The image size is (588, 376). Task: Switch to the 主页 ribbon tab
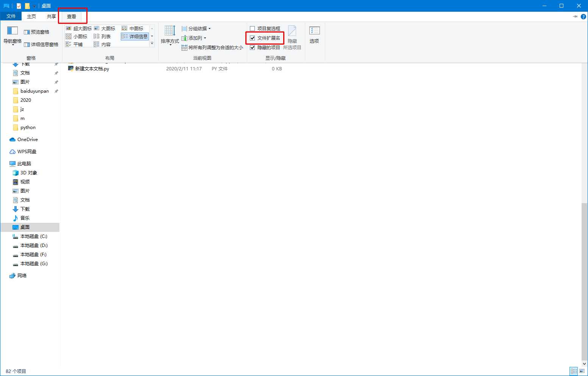31,16
